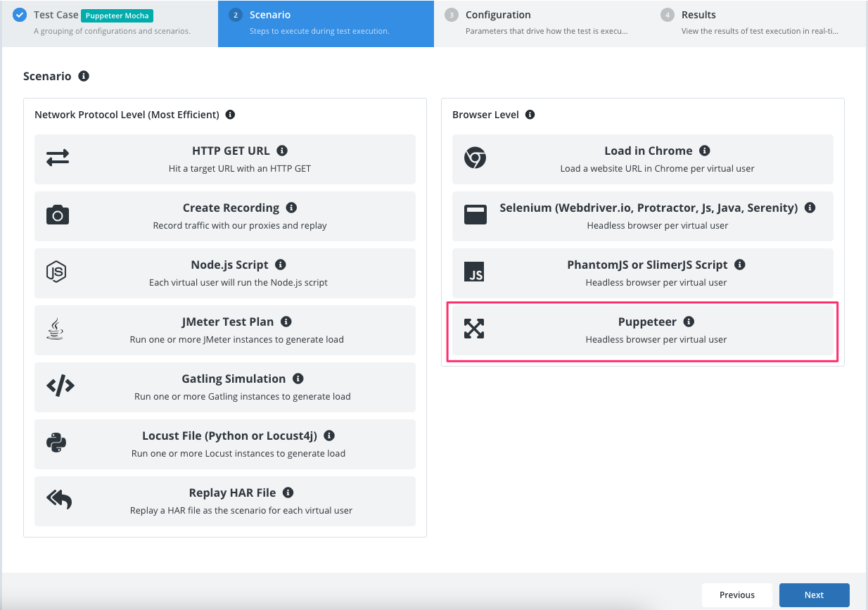
Task: Open the Results step
Action: (x=758, y=23)
